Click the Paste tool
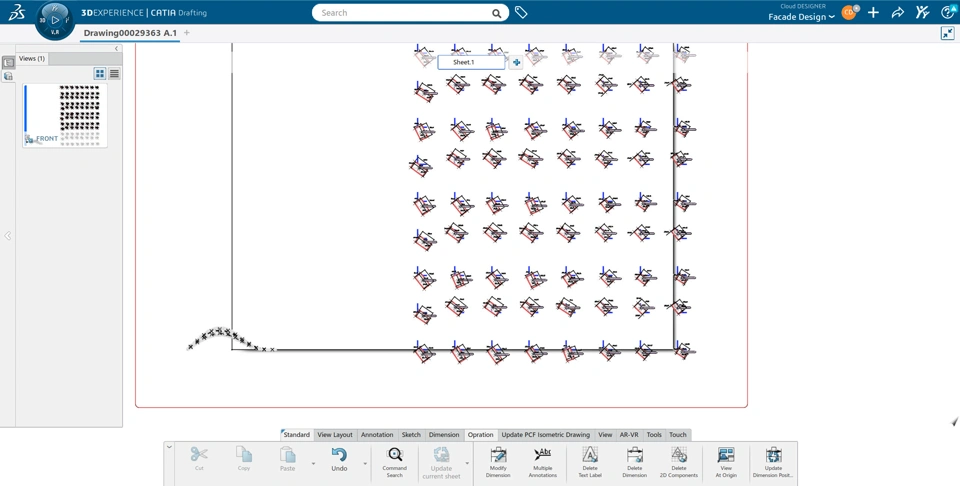The image size is (960, 486). tap(287, 458)
